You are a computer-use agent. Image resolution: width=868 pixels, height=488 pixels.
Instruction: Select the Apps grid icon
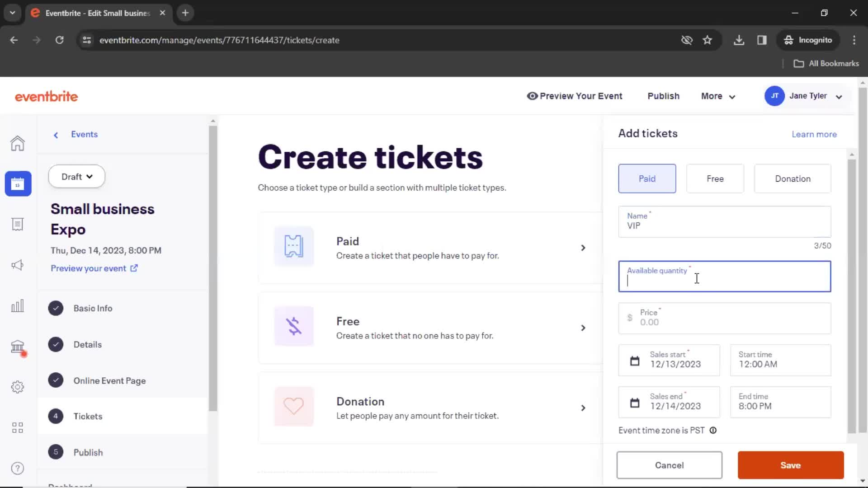coord(17,427)
